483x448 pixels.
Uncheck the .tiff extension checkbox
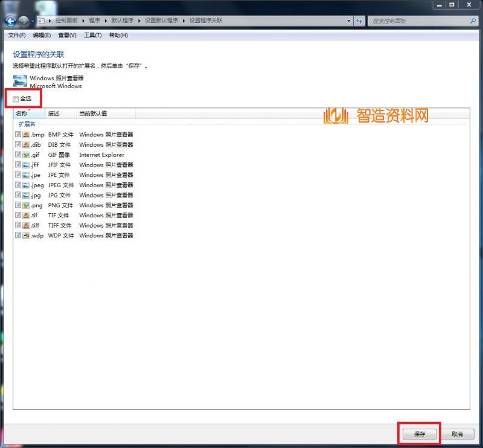(x=19, y=225)
